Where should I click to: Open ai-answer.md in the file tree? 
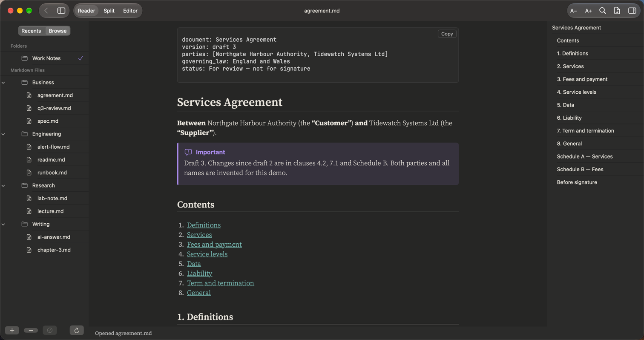pyautogui.click(x=54, y=237)
